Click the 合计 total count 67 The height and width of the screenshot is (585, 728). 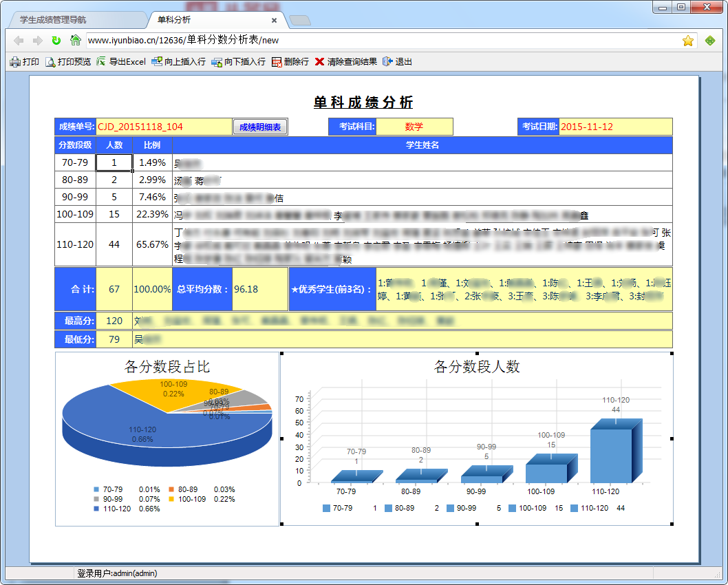click(114, 289)
